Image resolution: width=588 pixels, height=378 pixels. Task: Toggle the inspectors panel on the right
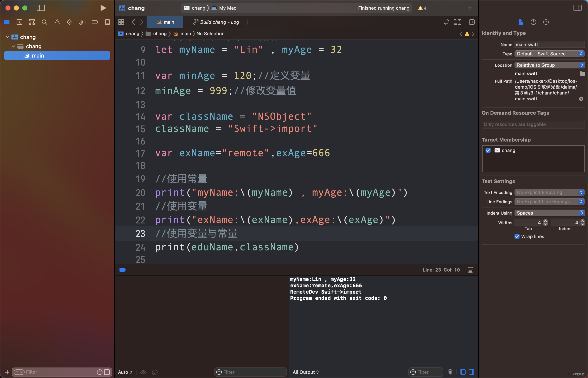click(x=577, y=8)
